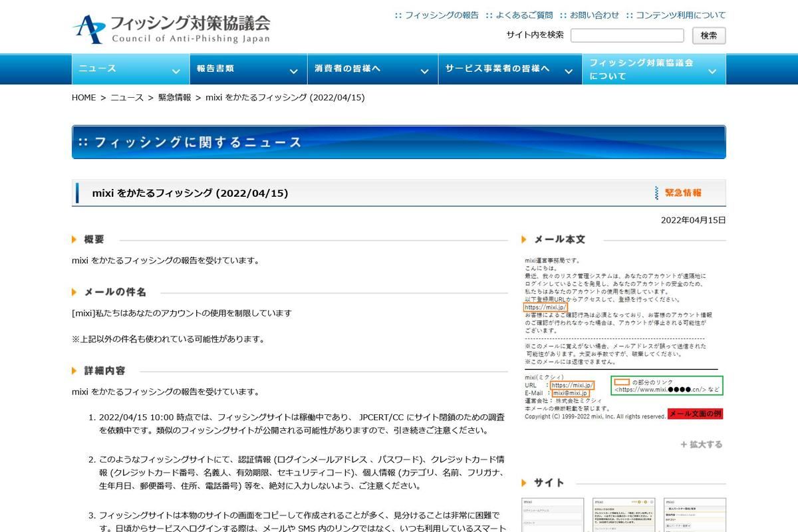The height and width of the screenshot is (532, 798).
Task: Expand ニュース menu chevron arrow
Action: pos(176,71)
